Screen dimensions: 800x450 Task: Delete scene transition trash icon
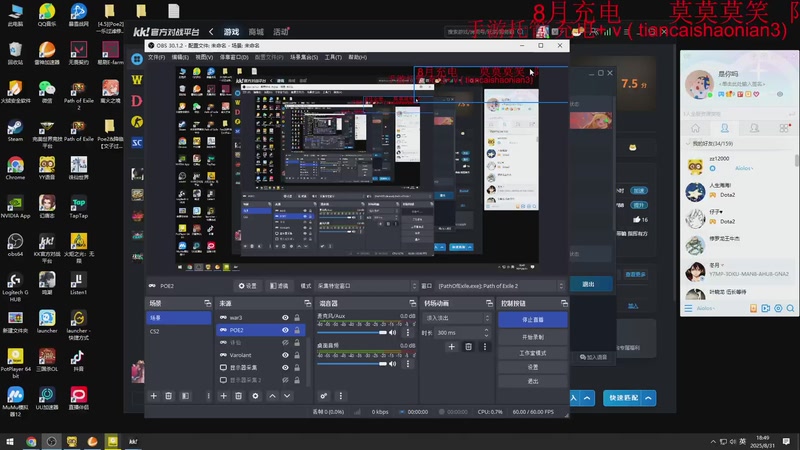[x=468, y=347]
